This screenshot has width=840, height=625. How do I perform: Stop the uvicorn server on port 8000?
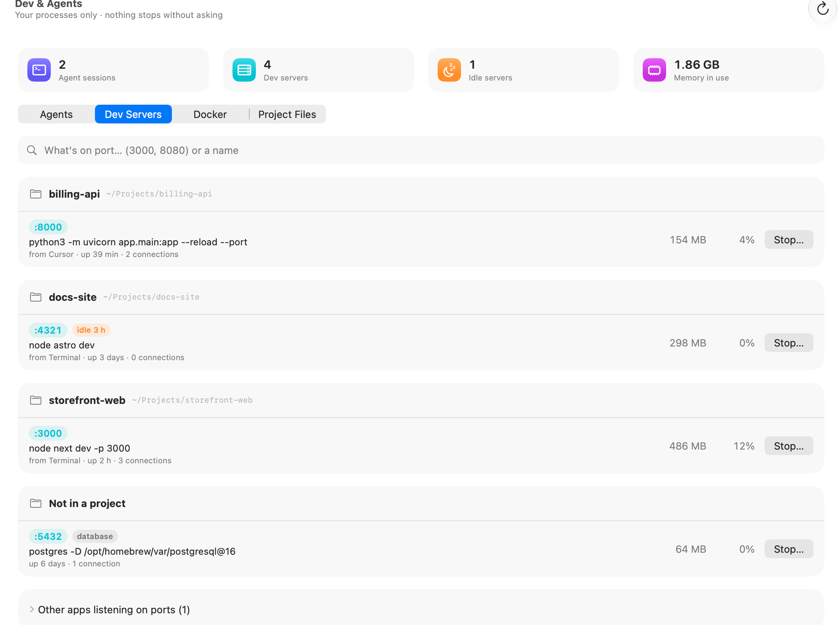point(789,239)
